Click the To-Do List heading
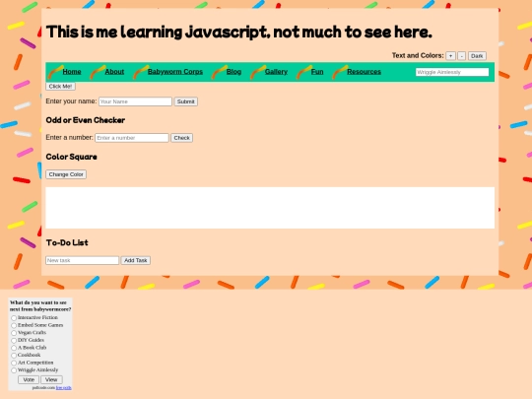 (x=67, y=242)
